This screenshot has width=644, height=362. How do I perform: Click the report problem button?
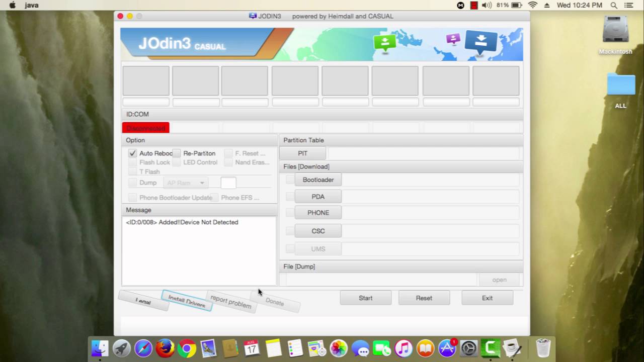click(231, 302)
